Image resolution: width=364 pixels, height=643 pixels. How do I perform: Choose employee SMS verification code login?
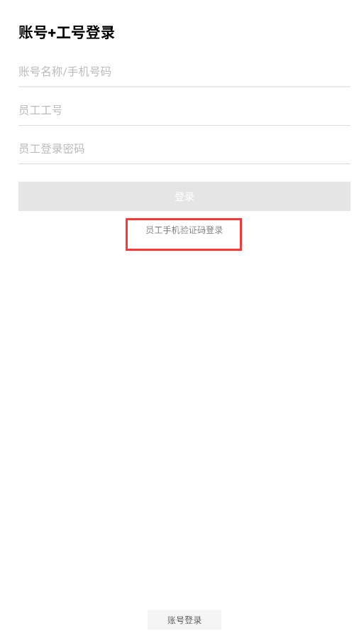pos(184,230)
